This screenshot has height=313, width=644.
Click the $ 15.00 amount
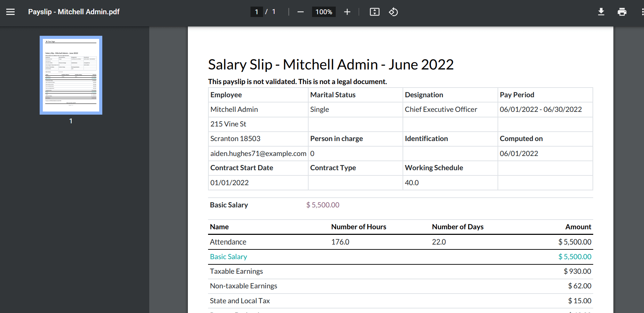coord(580,301)
